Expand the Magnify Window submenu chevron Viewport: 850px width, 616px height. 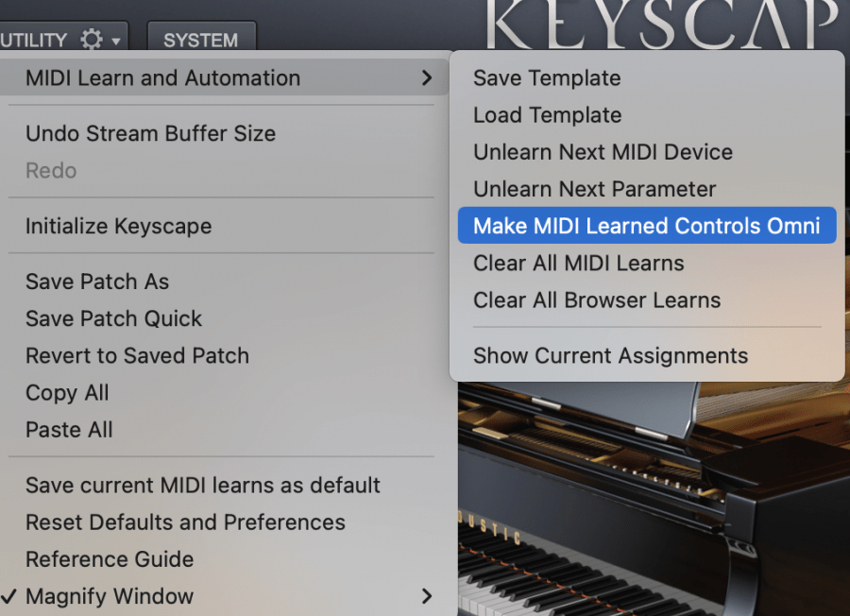point(427,596)
